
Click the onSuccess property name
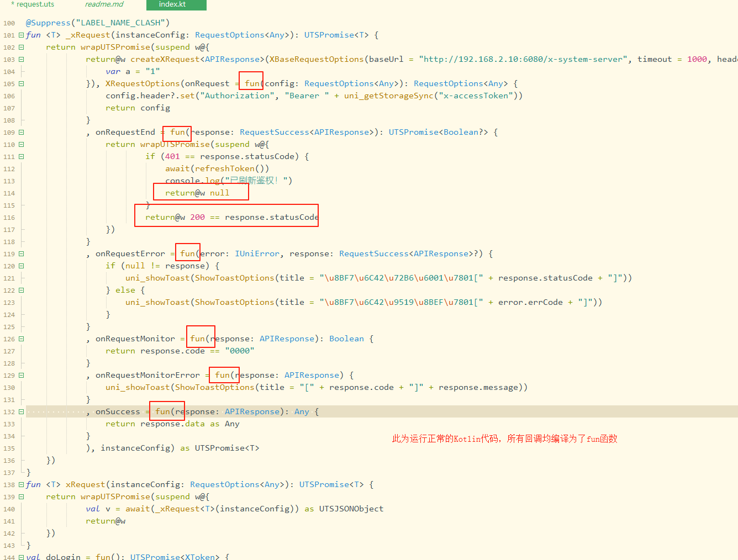coord(118,411)
